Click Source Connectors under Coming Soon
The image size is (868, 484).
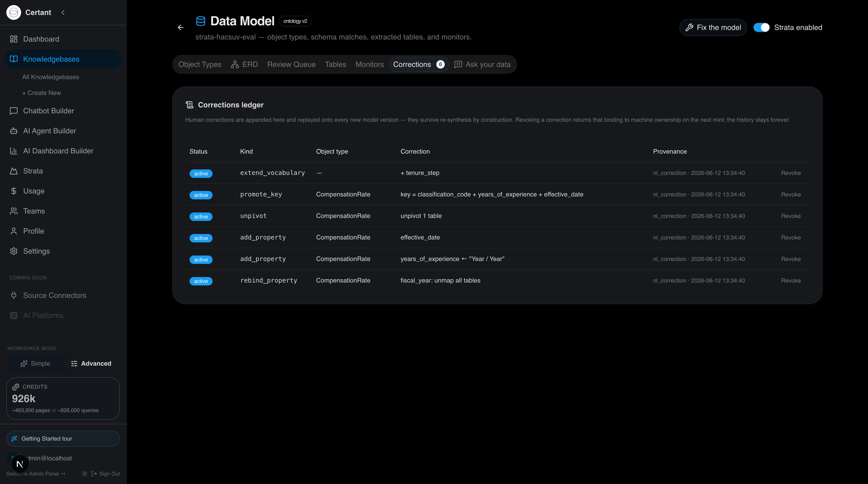(63, 295)
